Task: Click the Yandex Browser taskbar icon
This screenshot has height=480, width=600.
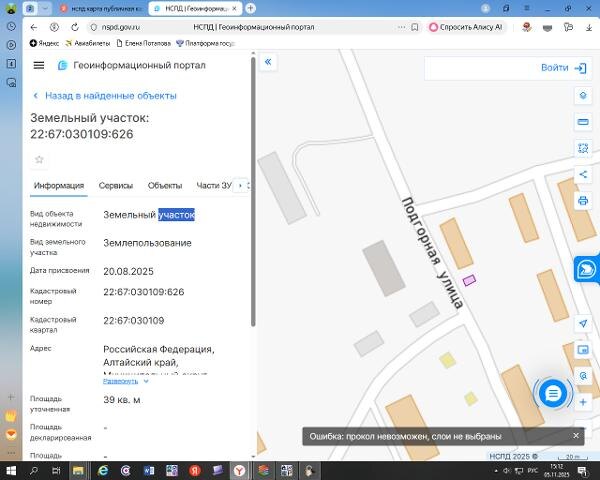Action: pyautogui.click(x=240, y=470)
